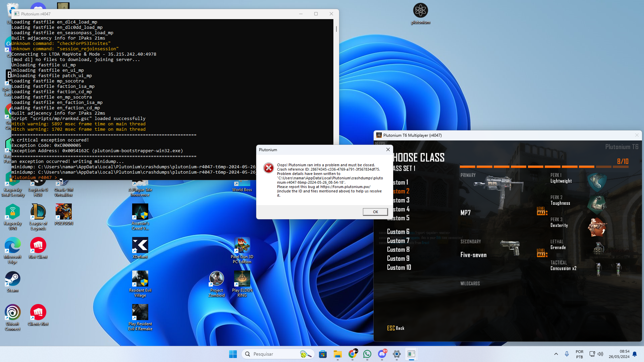Open Kaspersky Total Security shortcut
The width and height of the screenshot is (644, 362).
click(13, 189)
